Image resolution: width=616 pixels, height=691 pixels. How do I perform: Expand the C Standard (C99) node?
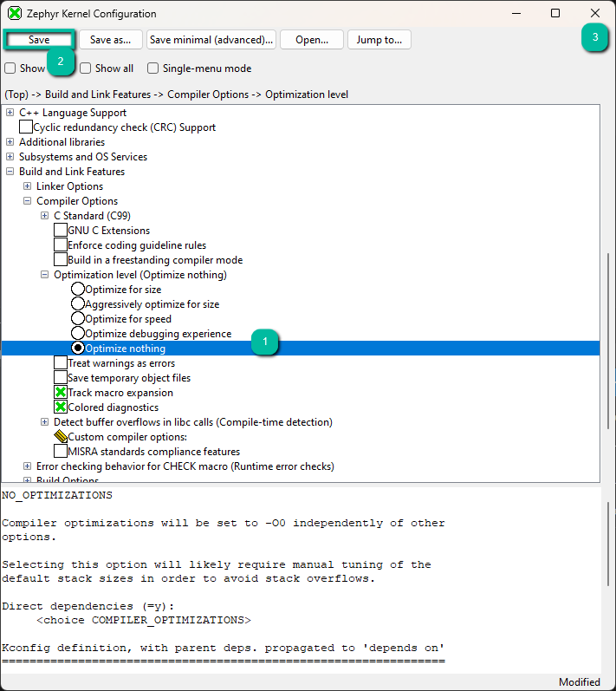pos(45,216)
